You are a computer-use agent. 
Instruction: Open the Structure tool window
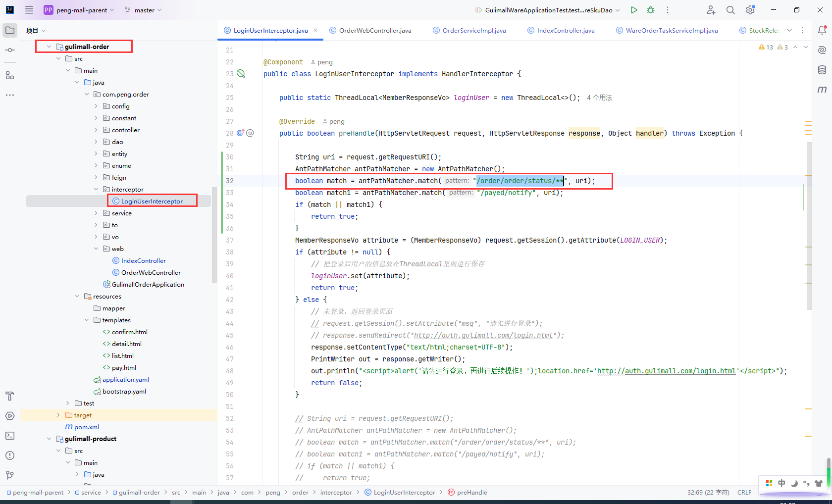coord(10,75)
